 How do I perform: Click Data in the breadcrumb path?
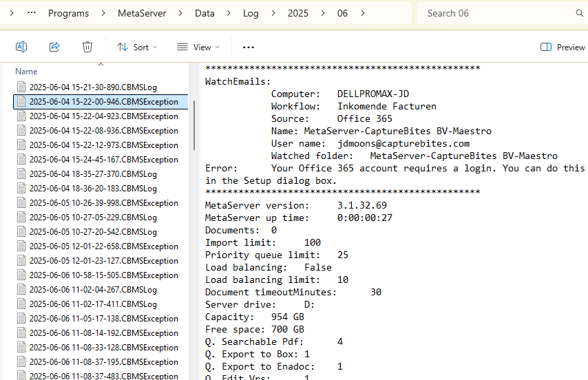204,13
